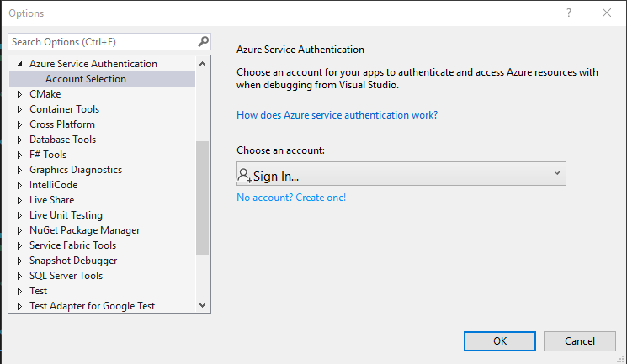Select the Test category

tap(39, 291)
